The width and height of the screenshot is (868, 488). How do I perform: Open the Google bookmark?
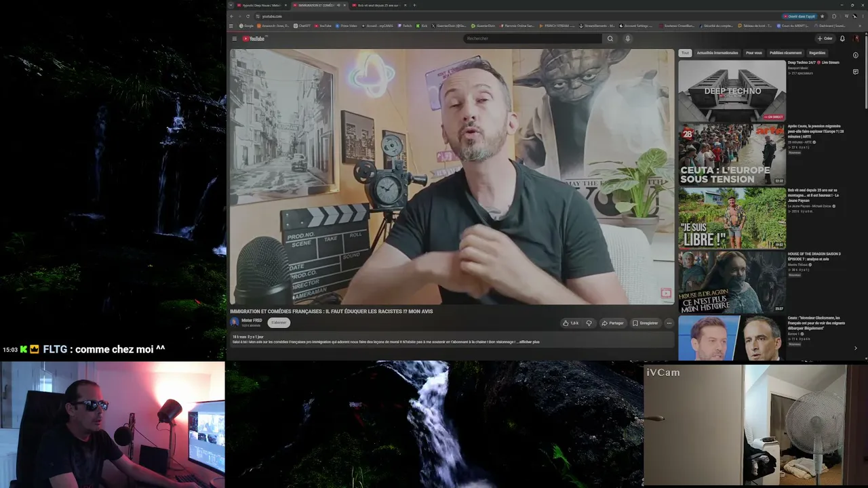coord(246,26)
